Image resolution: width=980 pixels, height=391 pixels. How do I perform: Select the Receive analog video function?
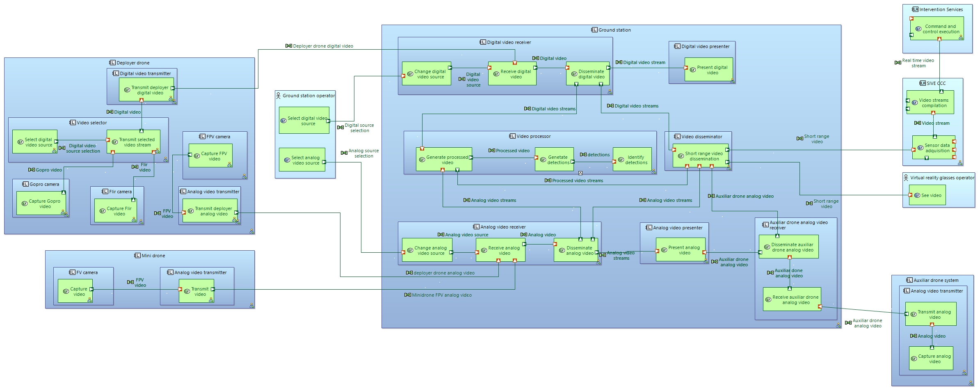click(500, 250)
